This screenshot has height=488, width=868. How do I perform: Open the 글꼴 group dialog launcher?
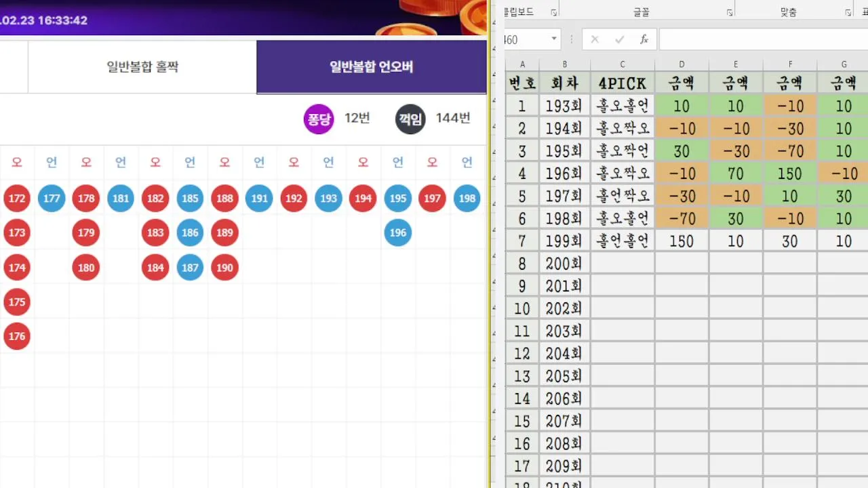[x=730, y=13]
